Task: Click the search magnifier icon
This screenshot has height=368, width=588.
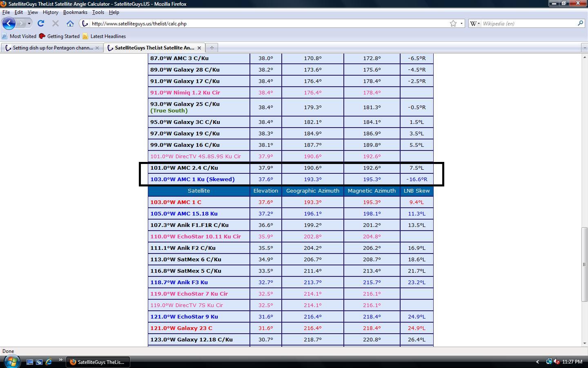Action: pyautogui.click(x=580, y=23)
